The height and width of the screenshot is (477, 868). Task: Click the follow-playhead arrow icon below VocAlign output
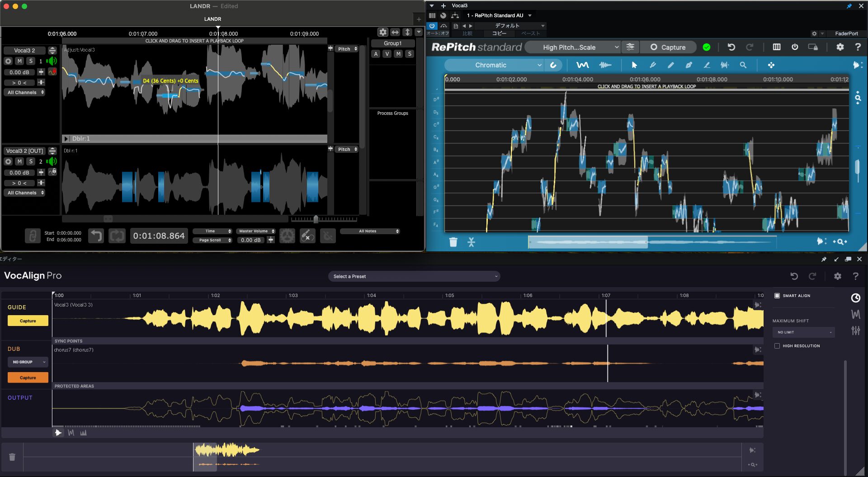tap(58, 433)
